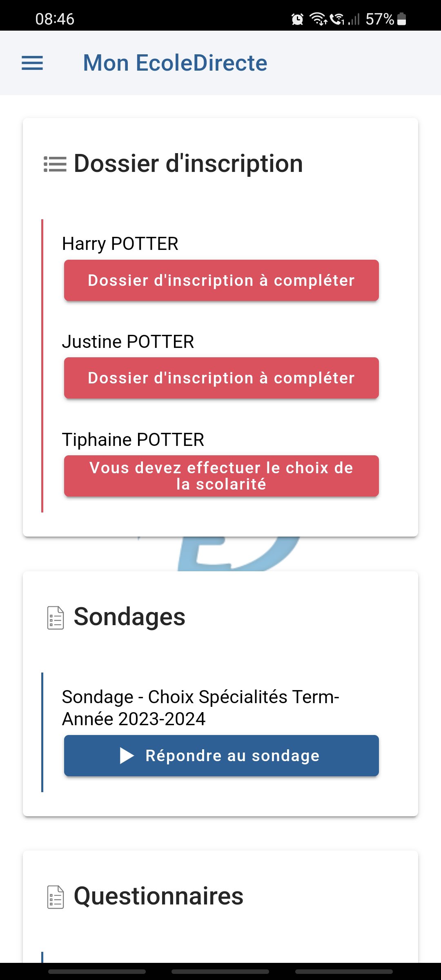Viewport: 441px width, 980px height.
Task: Click Répondre au sondage button
Action: [221, 755]
